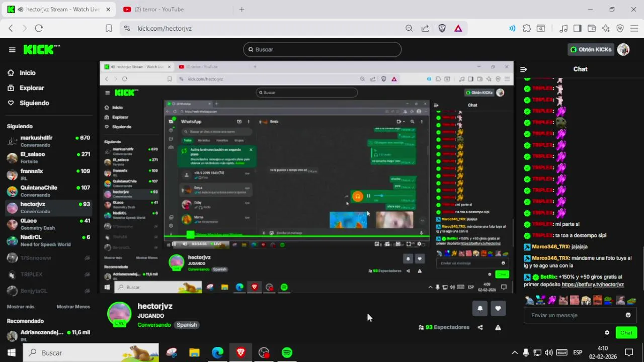644x362 pixels.
Task: Open Brave extensions puzzle icon
Action: (x=527, y=28)
